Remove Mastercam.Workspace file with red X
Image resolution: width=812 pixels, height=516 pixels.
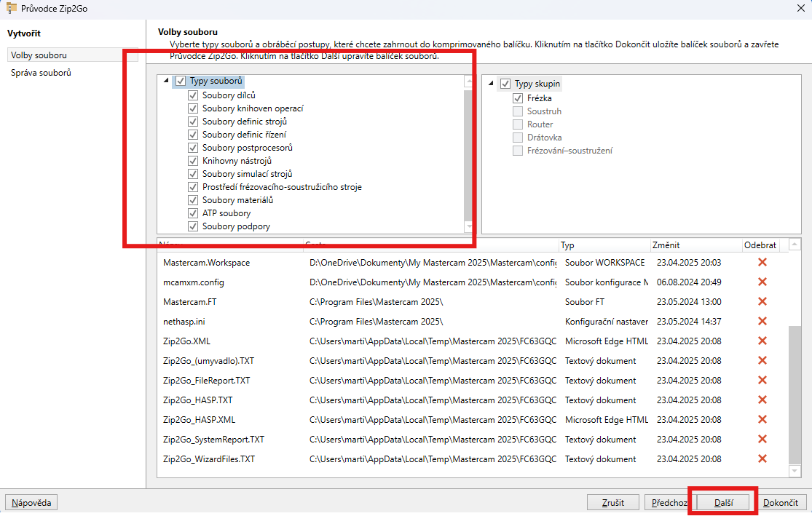tap(762, 262)
